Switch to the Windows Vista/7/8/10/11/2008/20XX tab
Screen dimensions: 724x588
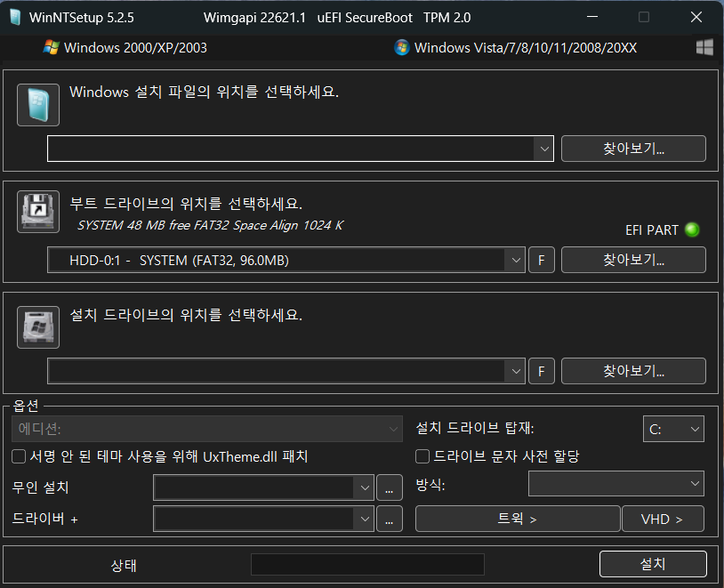pyautogui.click(x=516, y=47)
